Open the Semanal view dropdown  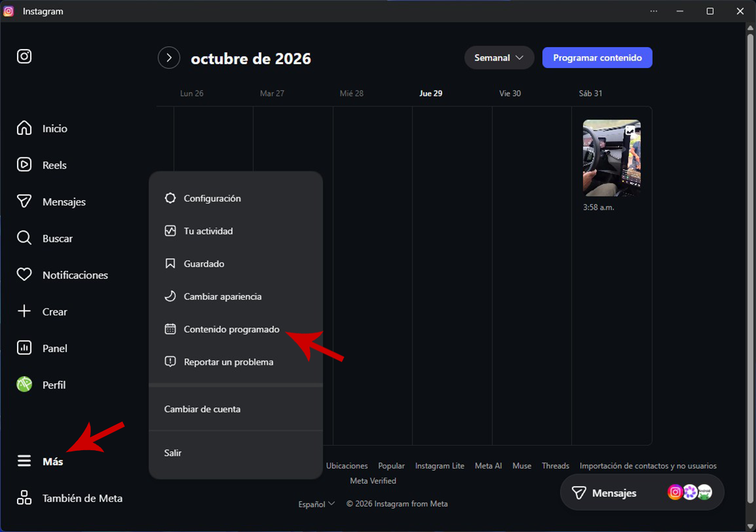[x=499, y=58]
